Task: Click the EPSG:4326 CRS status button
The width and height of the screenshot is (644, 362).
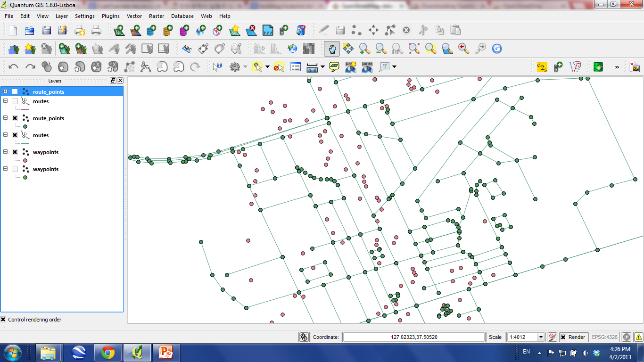Action: tap(605, 337)
